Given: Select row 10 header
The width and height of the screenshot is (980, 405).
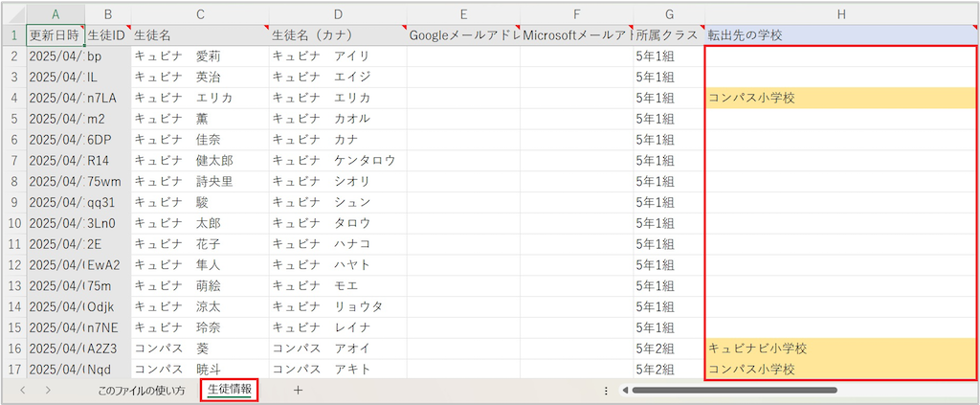Looking at the screenshot, I should [x=14, y=223].
